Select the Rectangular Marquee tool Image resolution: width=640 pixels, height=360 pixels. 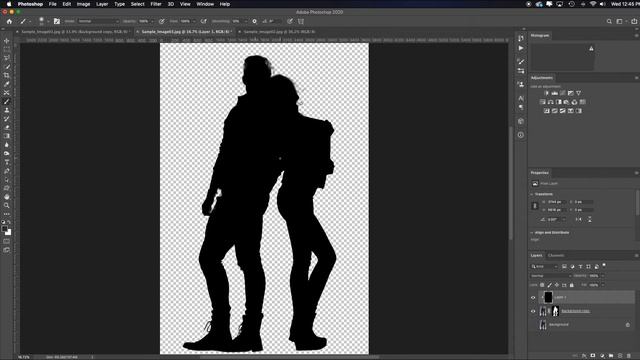[x=7, y=49]
